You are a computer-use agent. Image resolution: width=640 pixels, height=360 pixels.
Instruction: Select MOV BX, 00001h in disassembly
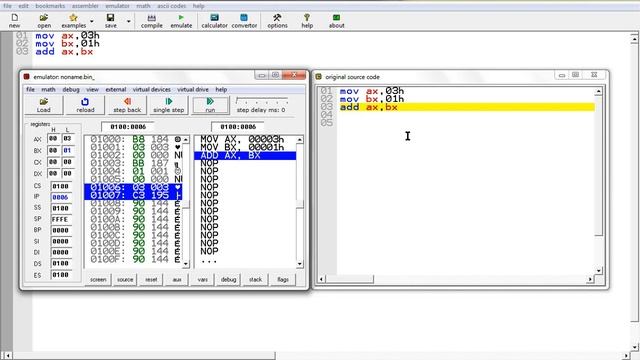tap(245, 147)
